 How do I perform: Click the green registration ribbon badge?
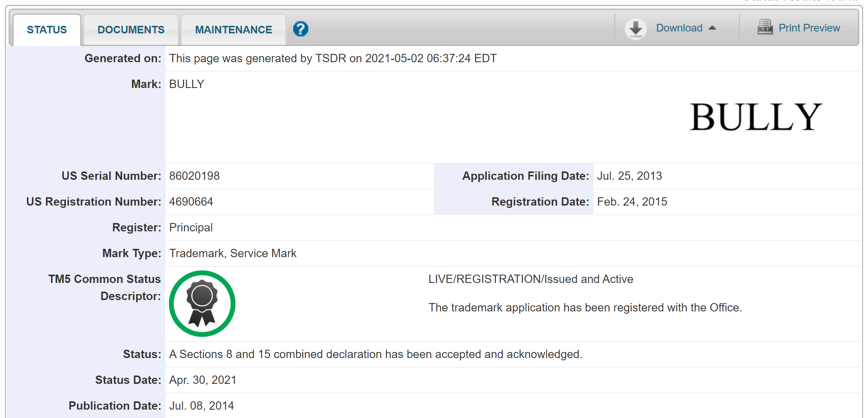(202, 303)
